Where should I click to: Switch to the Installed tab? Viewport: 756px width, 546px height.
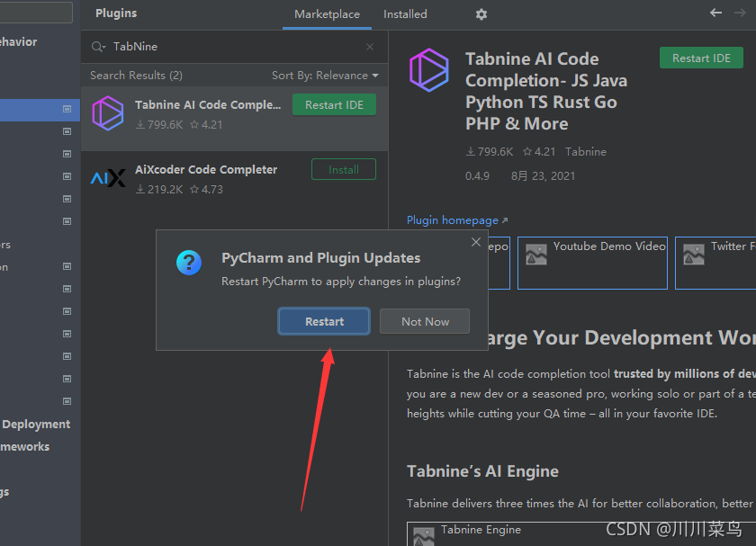tap(405, 14)
